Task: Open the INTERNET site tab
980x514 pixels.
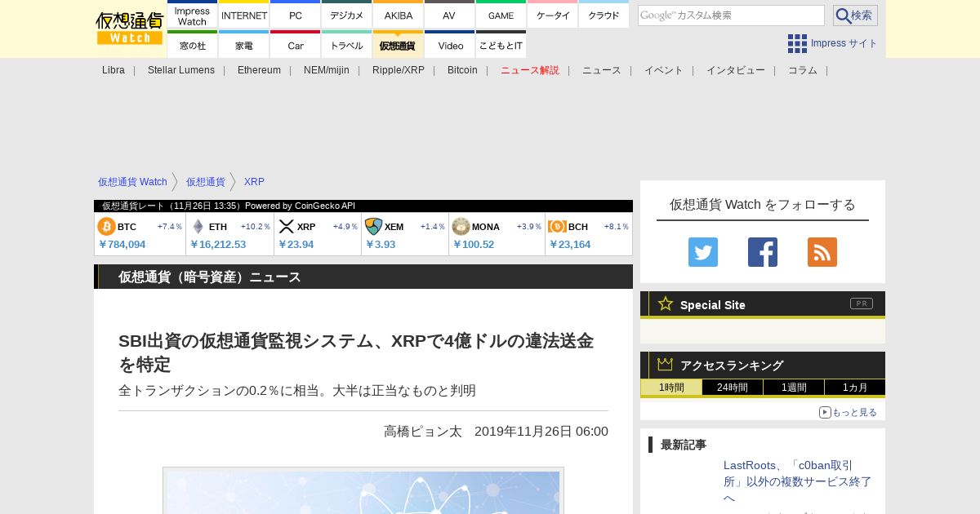Action: (244, 15)
